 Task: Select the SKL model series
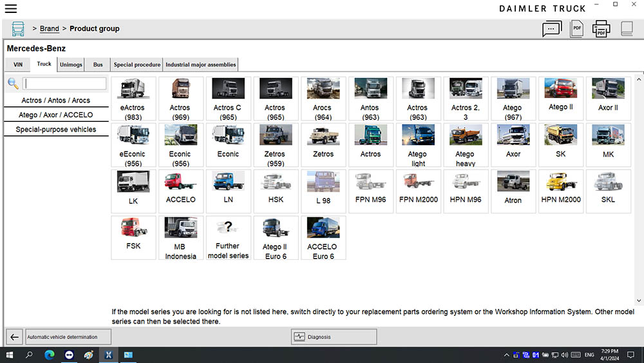[x=609, y=191]
